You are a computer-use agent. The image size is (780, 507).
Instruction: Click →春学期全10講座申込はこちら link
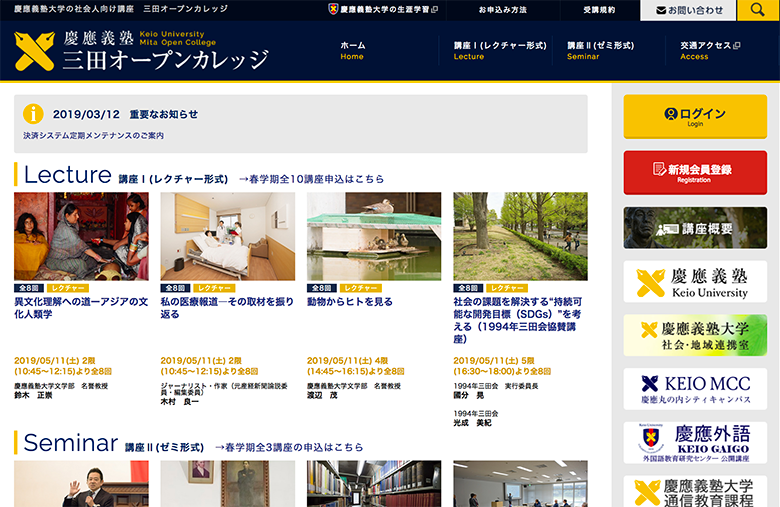(x=311, y=179)
